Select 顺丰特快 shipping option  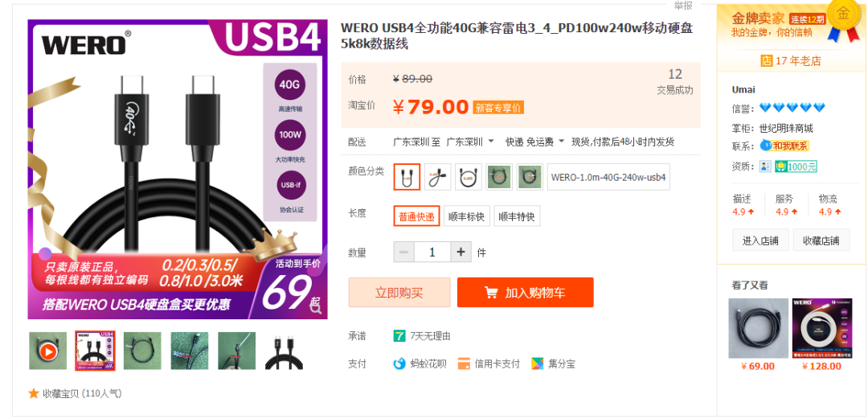(x=517, y=216)
